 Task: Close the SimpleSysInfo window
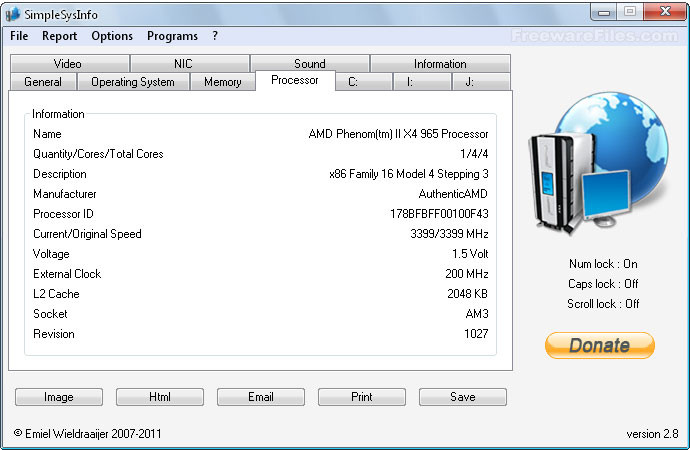tap(665, 11)
